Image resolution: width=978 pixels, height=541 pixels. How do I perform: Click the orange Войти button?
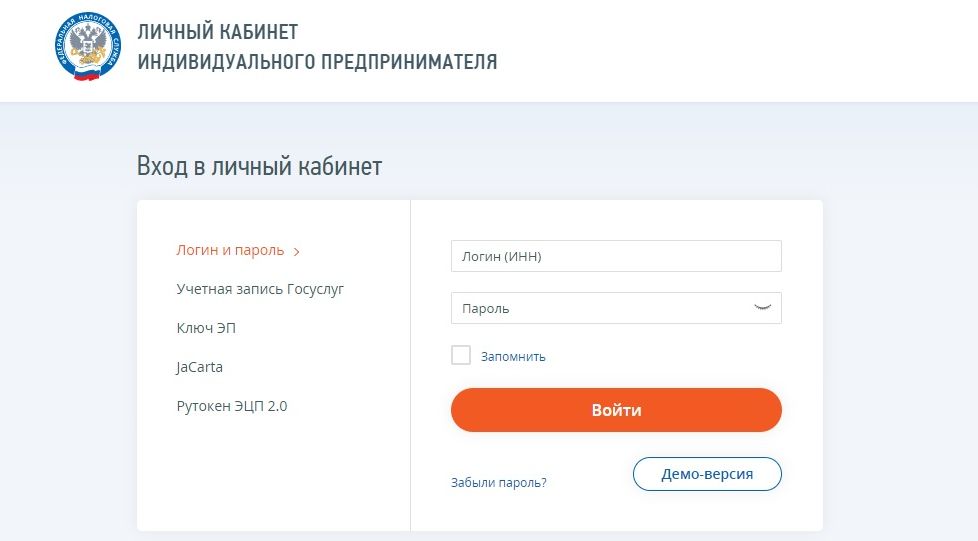(x=616, y=410)
